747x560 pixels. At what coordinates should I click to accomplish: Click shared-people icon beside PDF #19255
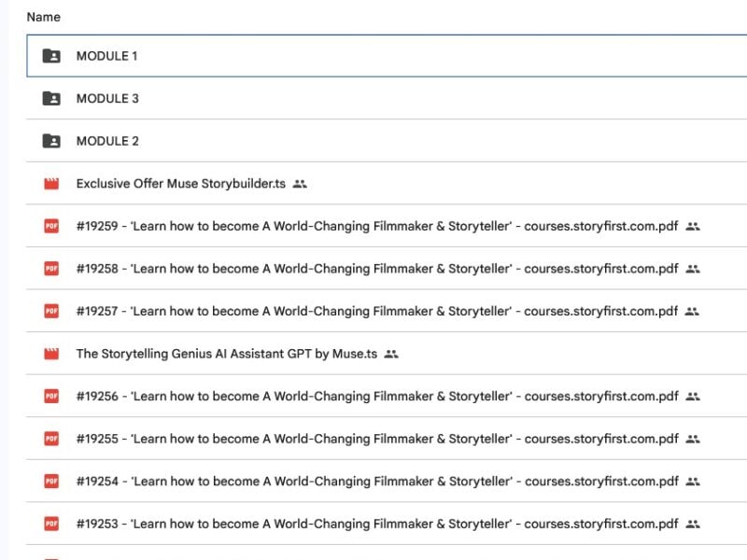point(693,439)
